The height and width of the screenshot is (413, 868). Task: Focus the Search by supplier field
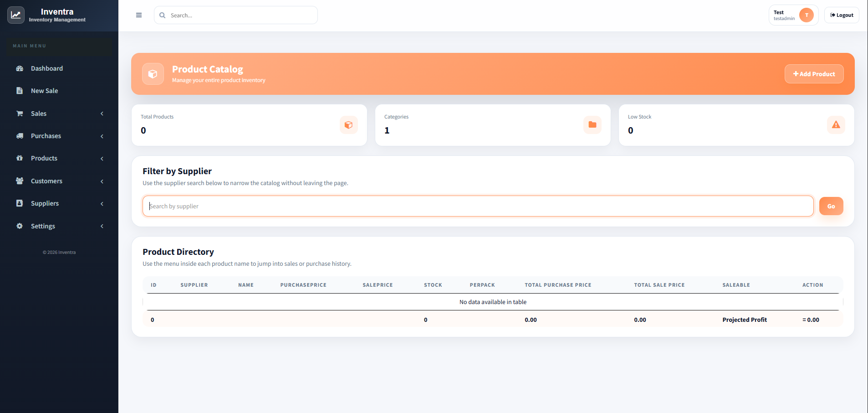(477, 206)
